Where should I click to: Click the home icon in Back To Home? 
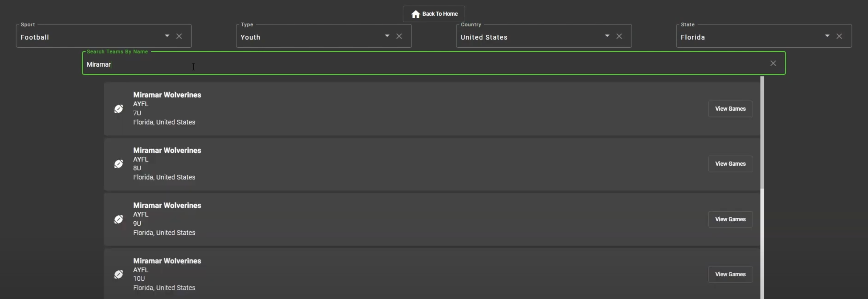click(x=415, y=14)
